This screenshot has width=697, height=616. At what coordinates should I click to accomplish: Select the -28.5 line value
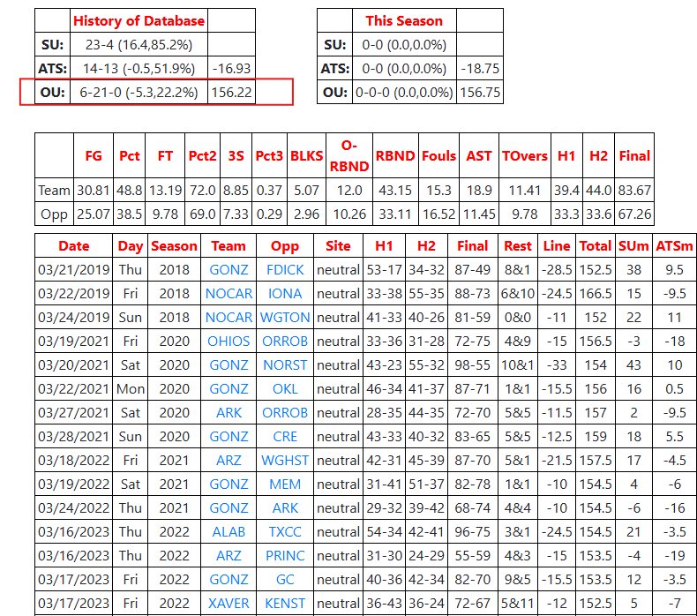tap(557, 270)
